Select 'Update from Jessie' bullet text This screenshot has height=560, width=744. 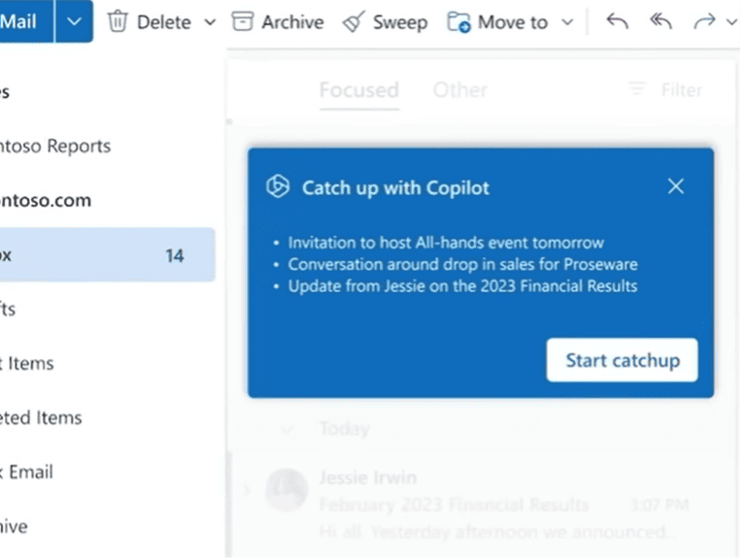(x=462, y=286)
